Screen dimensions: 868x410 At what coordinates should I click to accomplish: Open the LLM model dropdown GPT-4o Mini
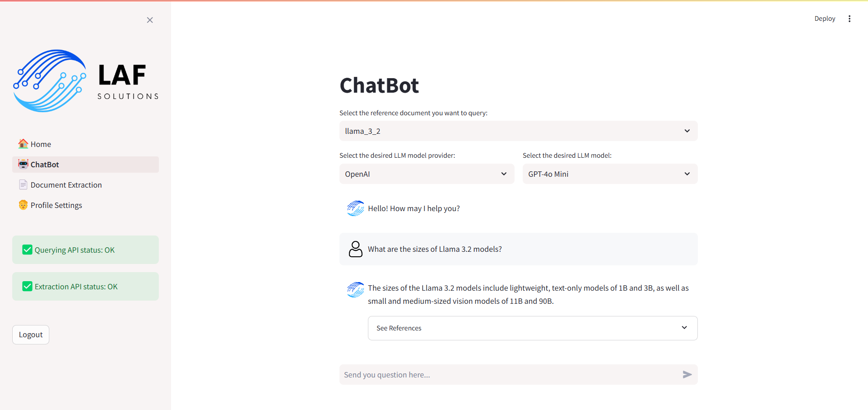[x=610, y=174]
